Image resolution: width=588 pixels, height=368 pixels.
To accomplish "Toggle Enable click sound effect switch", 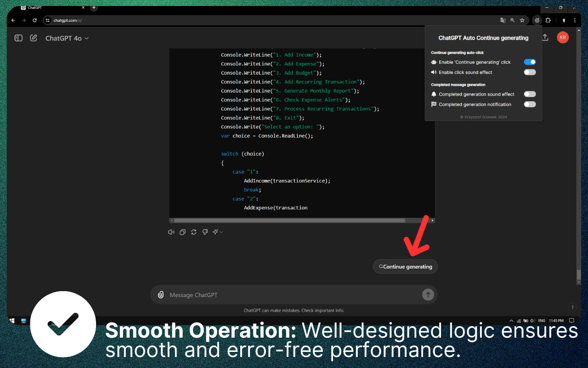I will [x=530, y=72].
